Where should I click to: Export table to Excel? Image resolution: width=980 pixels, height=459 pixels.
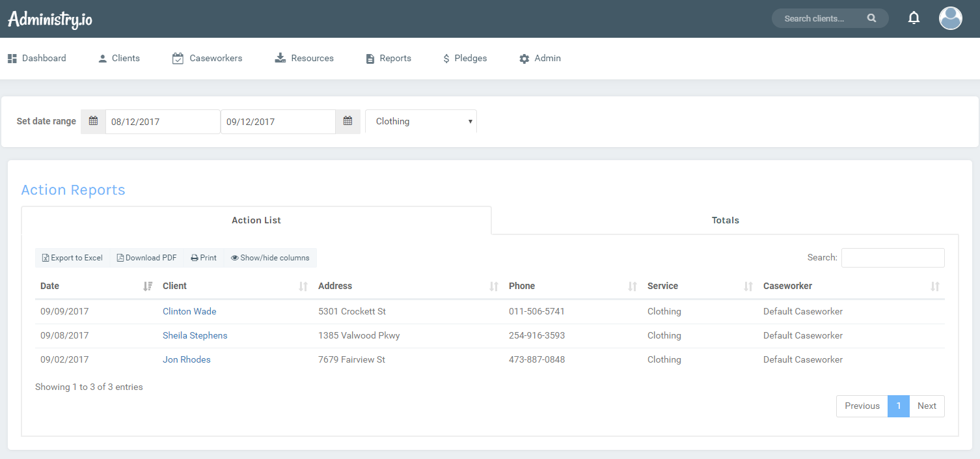(72, 258)
